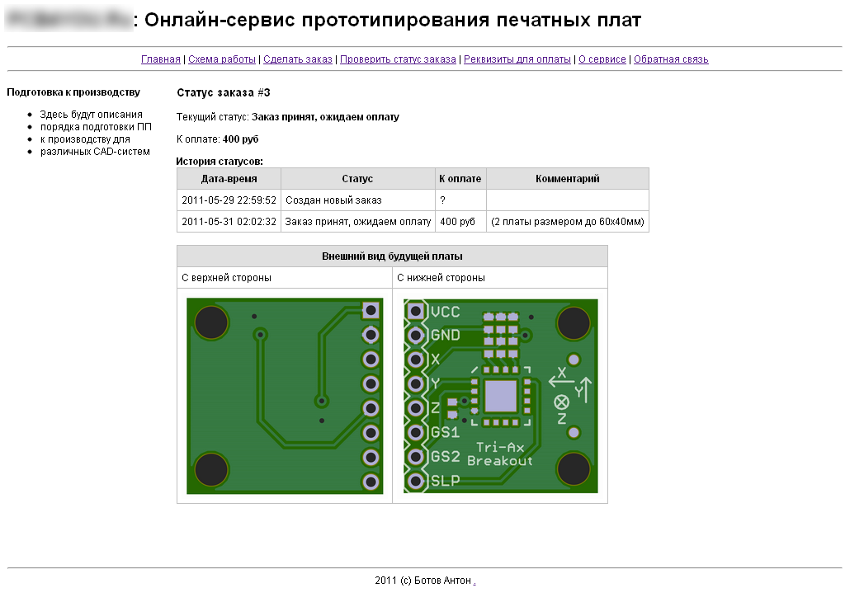Click the Подготовка к производству sidebar heading
864x616 pixels.
tap(73, 92)
